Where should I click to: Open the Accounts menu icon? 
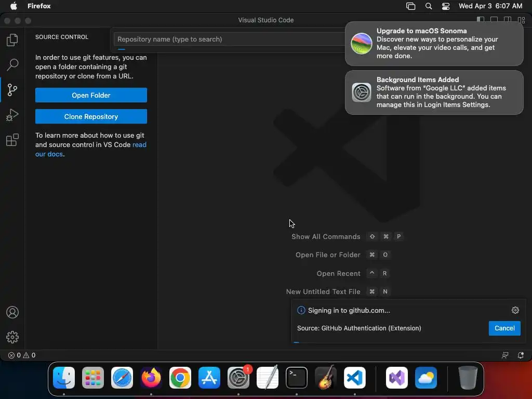[x=12, y=312]
